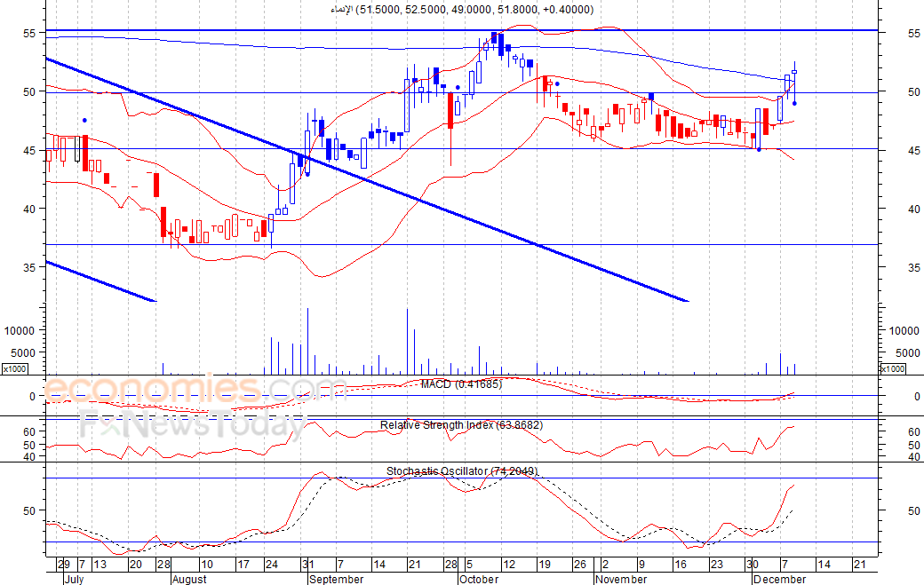The width and height of the screenshot is (924, 585).
Task: Click date label 5 in October
Action: [x=469, y=565]
